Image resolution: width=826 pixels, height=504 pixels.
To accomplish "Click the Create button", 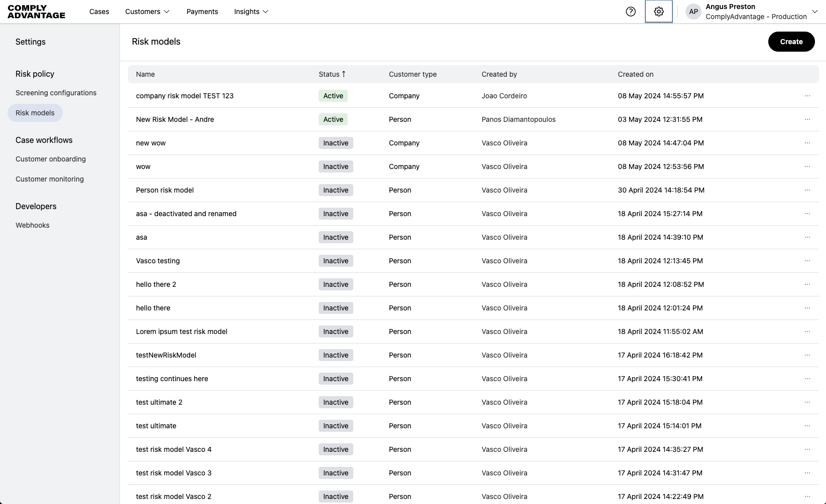I will coord(791,42).
